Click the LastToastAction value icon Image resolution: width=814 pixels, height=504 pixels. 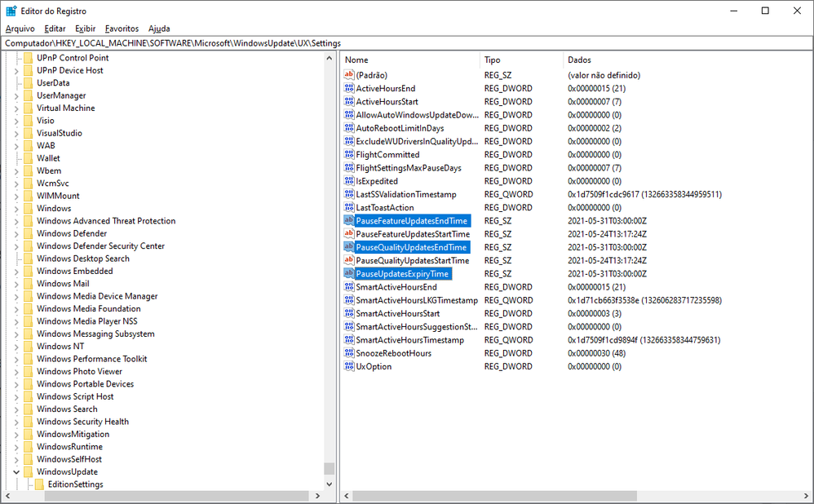pyautogui.click(x=349, y=207)
